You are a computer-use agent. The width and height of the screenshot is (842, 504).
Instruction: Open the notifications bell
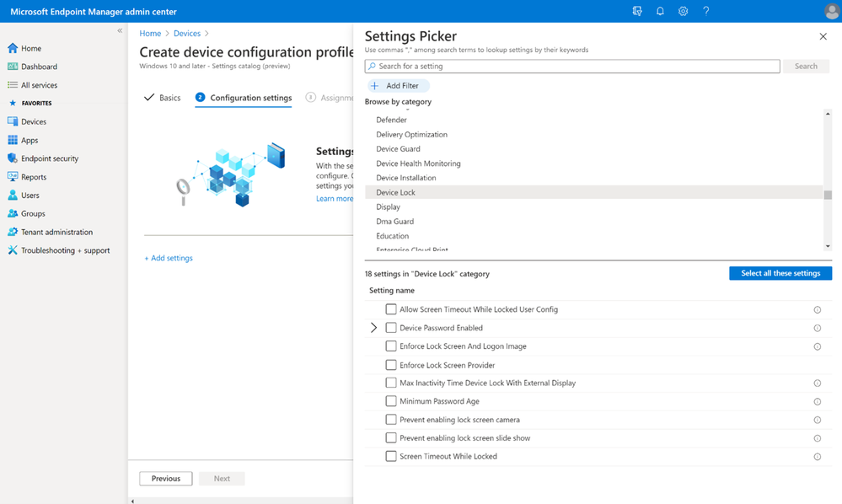660,11
